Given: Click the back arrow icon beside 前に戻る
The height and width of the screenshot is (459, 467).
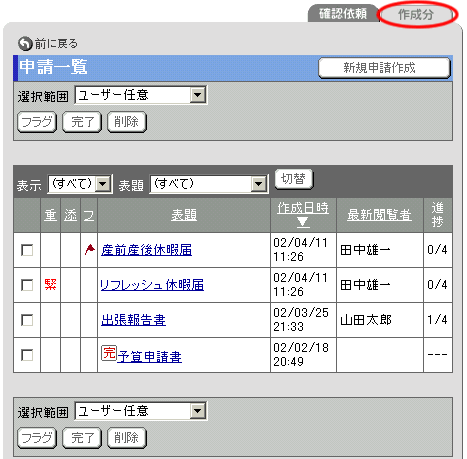Looking at the screenshot, I should pos(25,43).
